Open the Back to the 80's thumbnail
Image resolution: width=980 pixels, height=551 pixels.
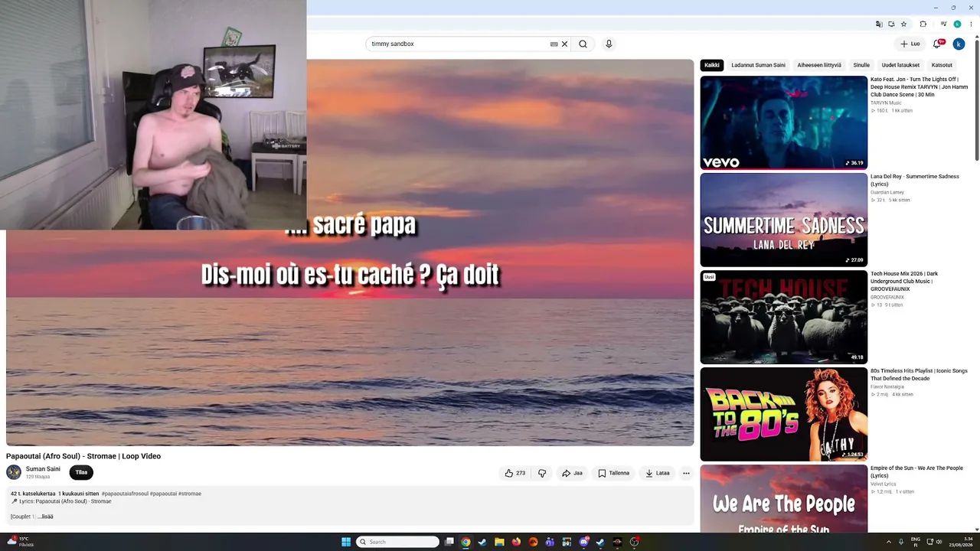point(784,414)
